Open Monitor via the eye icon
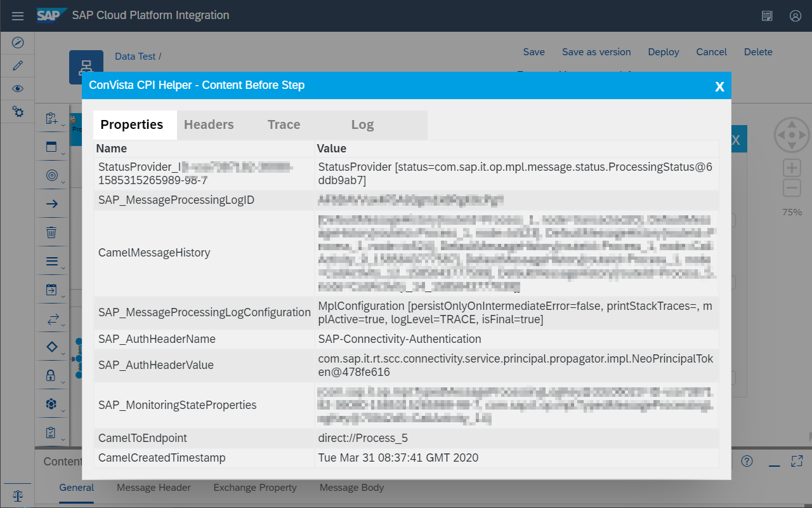Image resolution: width=812 pixels, height=508 pixels. pyautogui.click(x=18, y=89)
